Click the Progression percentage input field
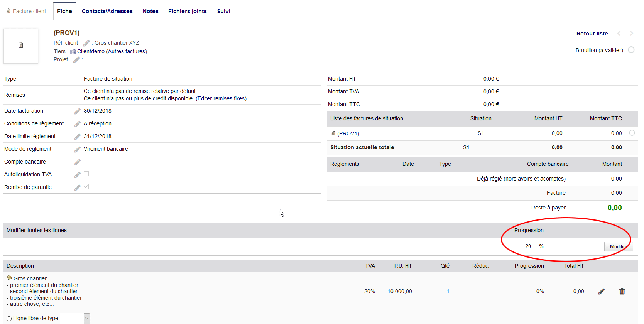Image resolution: width=644 pixels, height=324 pixels. [531, 246]
